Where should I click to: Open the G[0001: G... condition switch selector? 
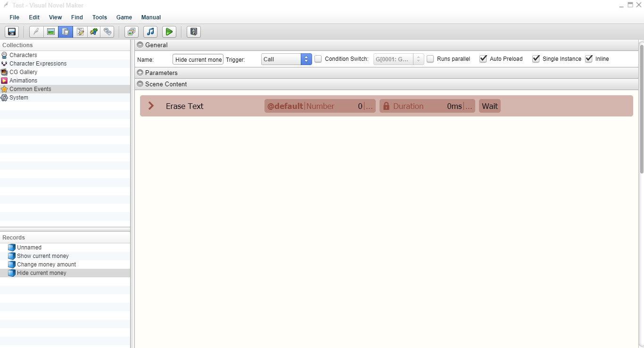click(x=399, y=59)
